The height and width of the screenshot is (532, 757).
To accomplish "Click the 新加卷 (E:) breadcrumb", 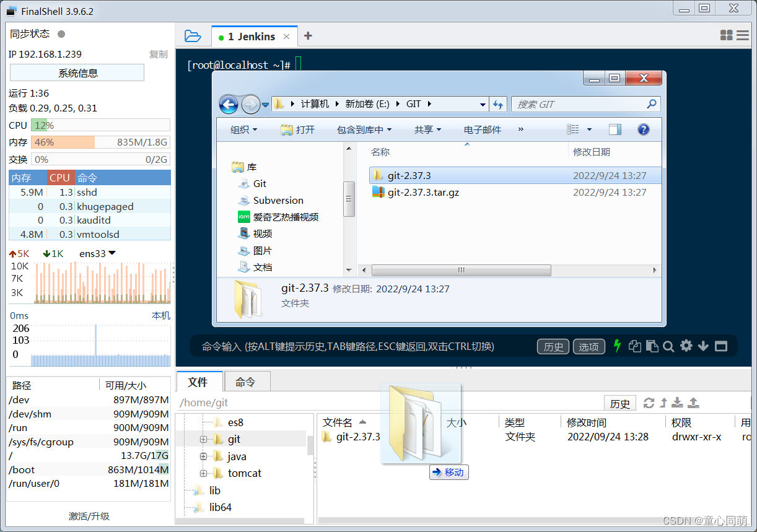I will pyautogui.click(x=367, y=104).
